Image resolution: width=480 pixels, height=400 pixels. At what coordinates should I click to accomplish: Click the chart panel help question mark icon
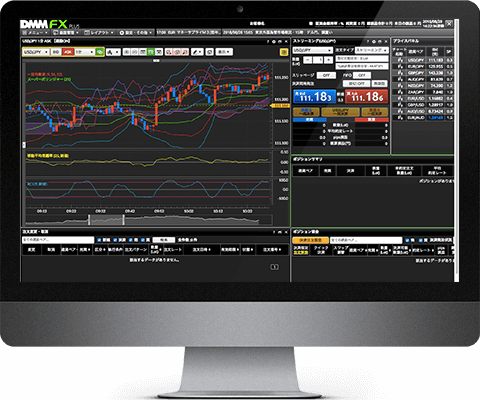click(x=268, y=42)
